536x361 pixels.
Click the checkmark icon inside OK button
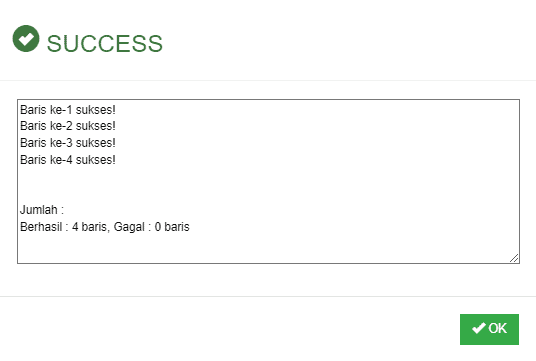point(479,328)
